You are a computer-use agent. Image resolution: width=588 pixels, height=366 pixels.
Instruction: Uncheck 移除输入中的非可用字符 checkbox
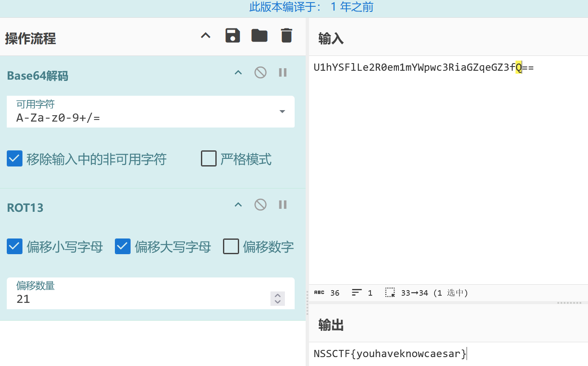click(14, 159)
